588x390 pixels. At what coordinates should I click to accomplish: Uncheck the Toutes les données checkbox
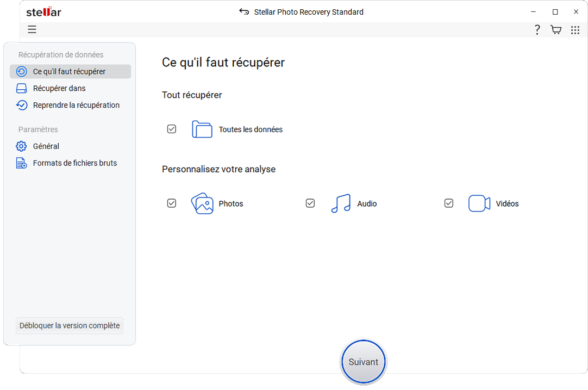pos(172,129)
